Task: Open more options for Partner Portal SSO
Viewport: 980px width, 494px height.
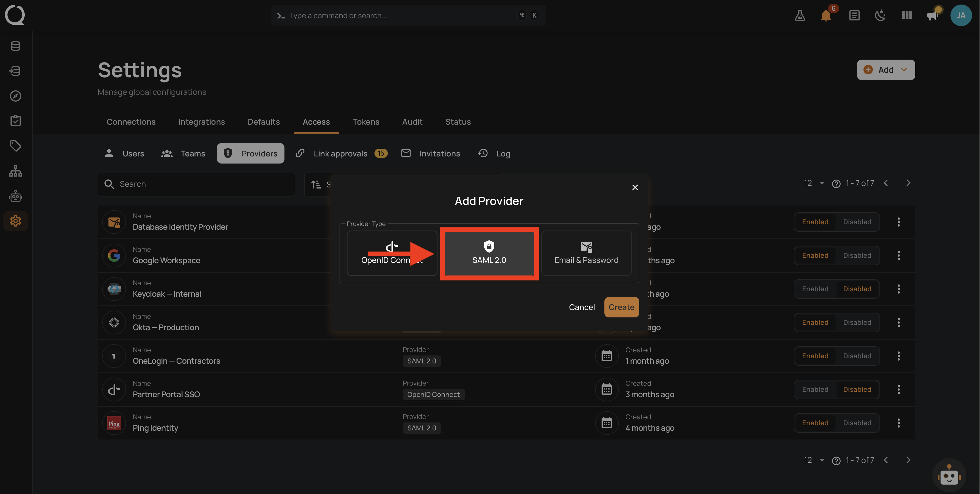Action: tap(899, 389)
